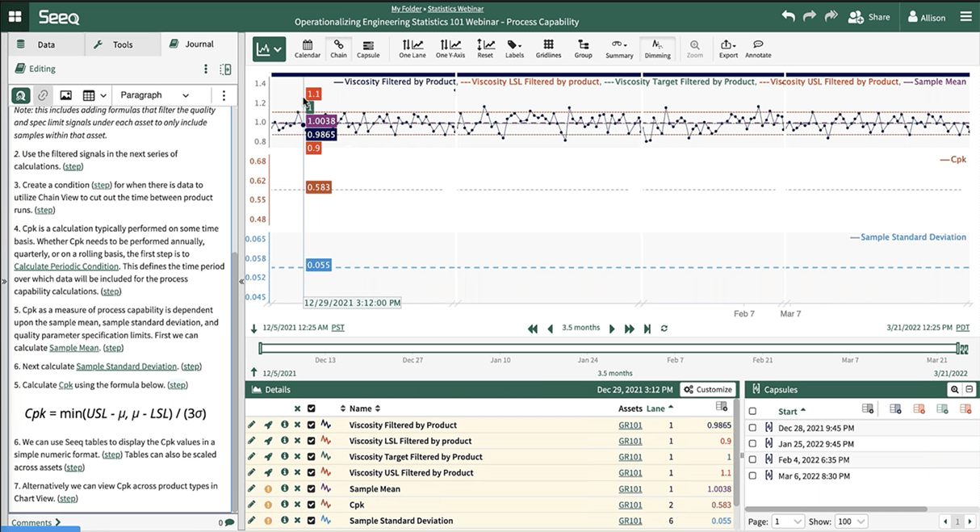The height and width of the screenshot is (532, 980).
Task: Click the insert hyperlink chain icon
Action: click(x=43, y=95)
